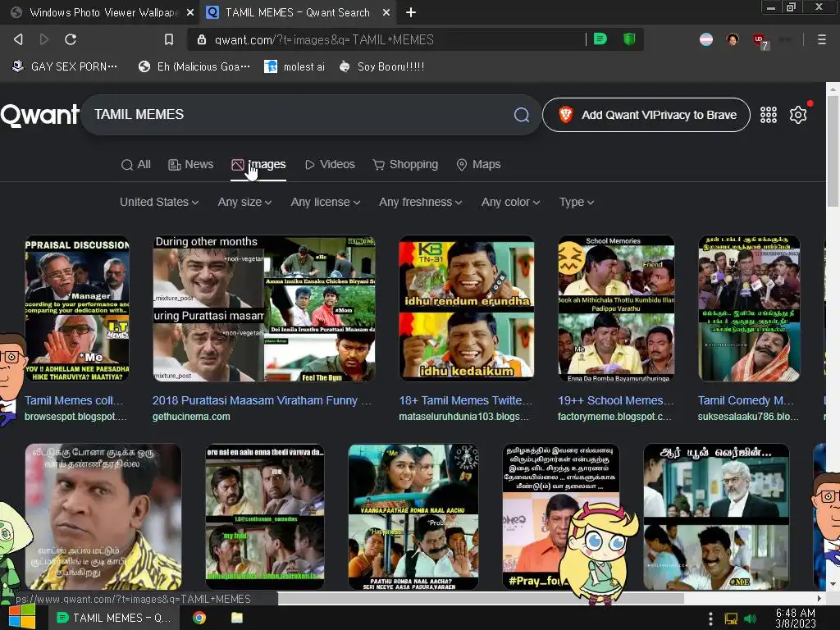Click the profile avatar extension icon

pos(733,39)
